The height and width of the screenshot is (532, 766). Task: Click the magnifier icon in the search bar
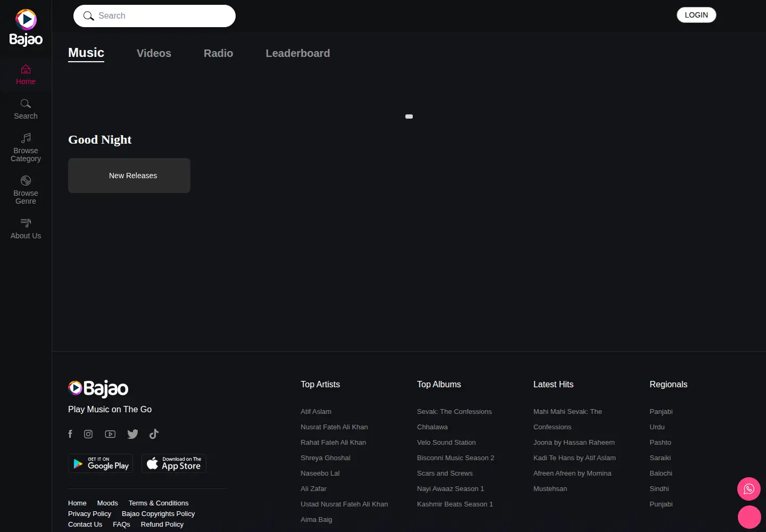tap(88, 16)
